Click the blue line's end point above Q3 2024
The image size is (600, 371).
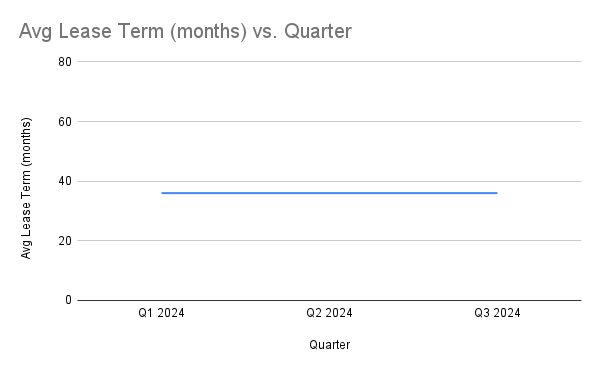click(497, 193)
